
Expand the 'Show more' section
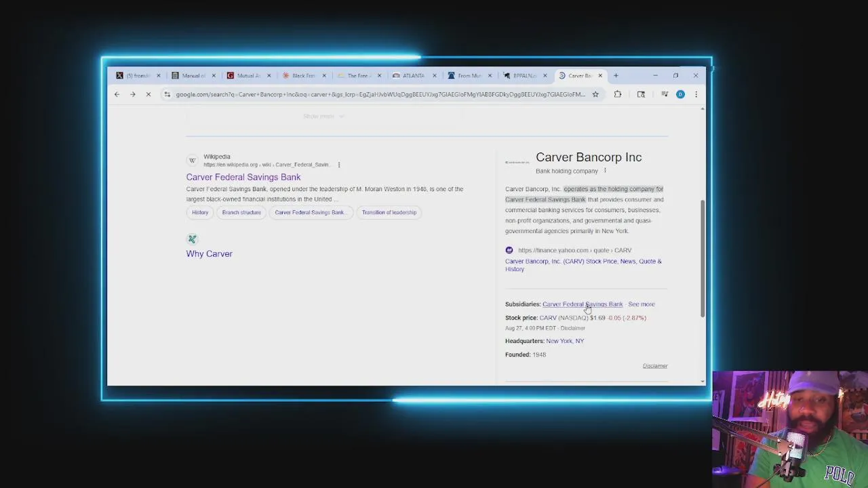[323, 116]
